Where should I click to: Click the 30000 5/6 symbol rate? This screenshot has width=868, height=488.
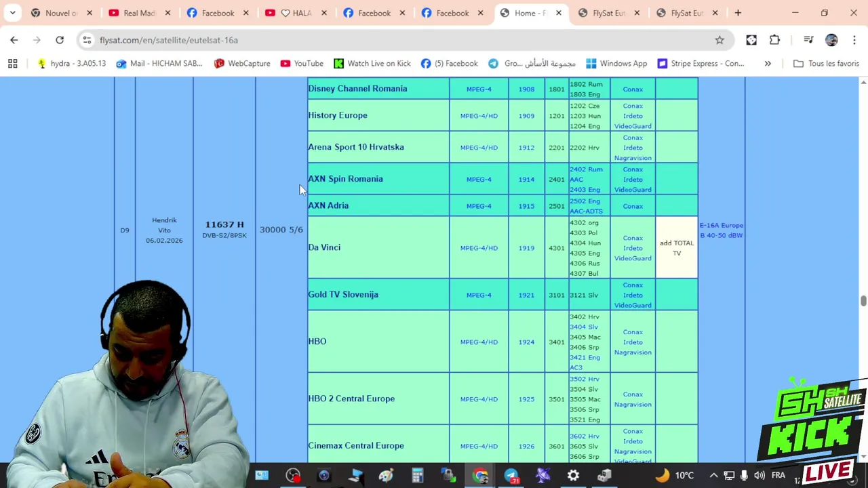click(281, 230)
